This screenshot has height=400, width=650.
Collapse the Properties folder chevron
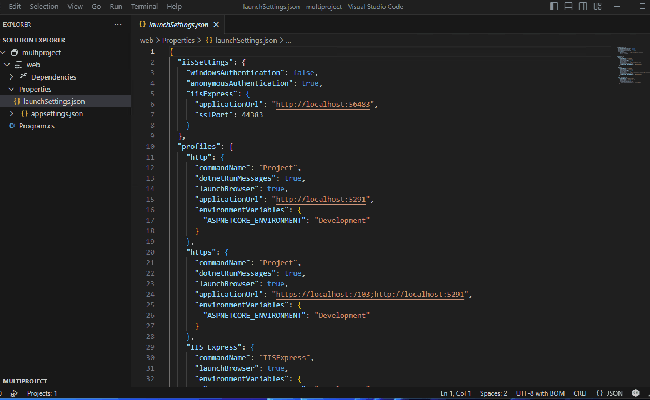click(11, 89)
